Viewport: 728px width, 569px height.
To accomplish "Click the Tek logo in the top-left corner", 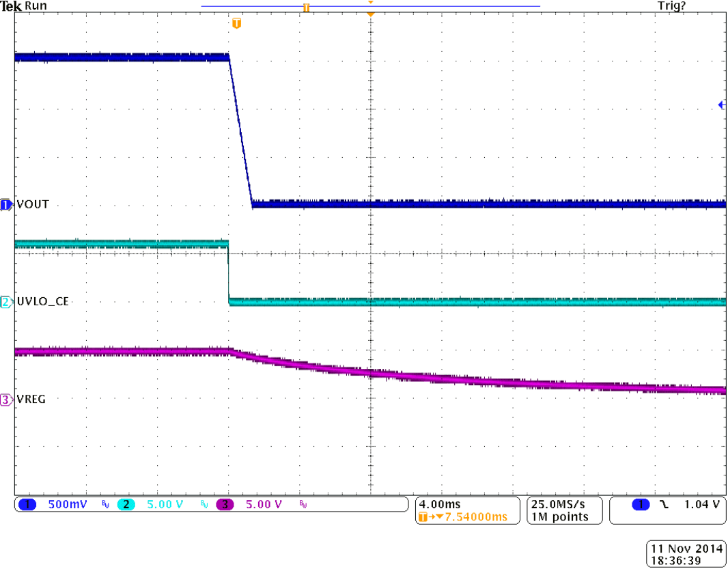I will tap(10, 6).
